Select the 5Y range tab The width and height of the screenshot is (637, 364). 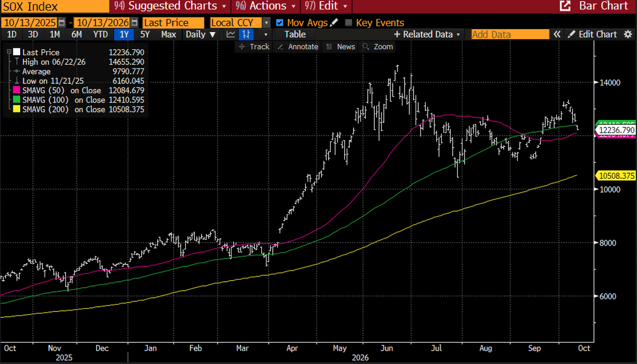145,34
